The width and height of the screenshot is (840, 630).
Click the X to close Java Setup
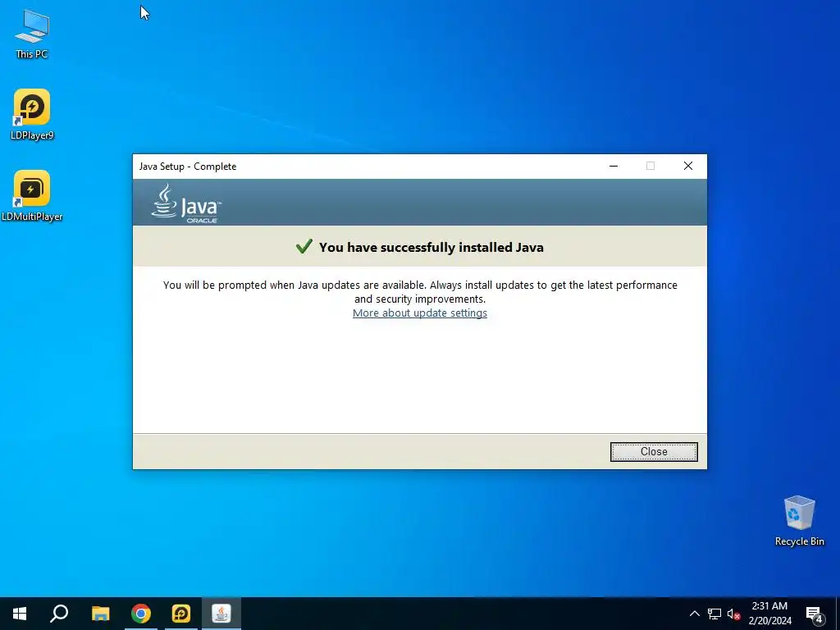coord(688,166)
